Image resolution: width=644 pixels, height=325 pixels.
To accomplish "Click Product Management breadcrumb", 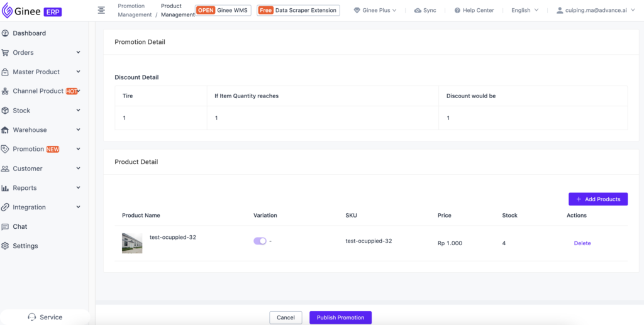I will pyautogui.click(x=178, y=10).
